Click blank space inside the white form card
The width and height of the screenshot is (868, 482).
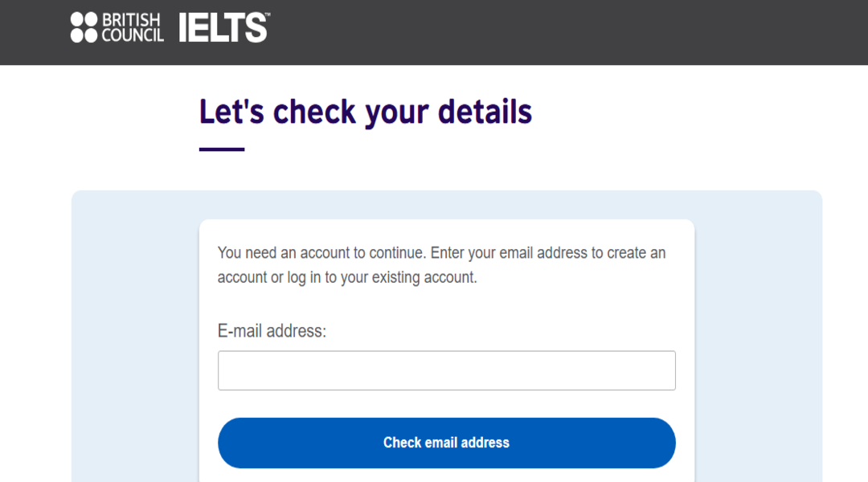point(563,313)
